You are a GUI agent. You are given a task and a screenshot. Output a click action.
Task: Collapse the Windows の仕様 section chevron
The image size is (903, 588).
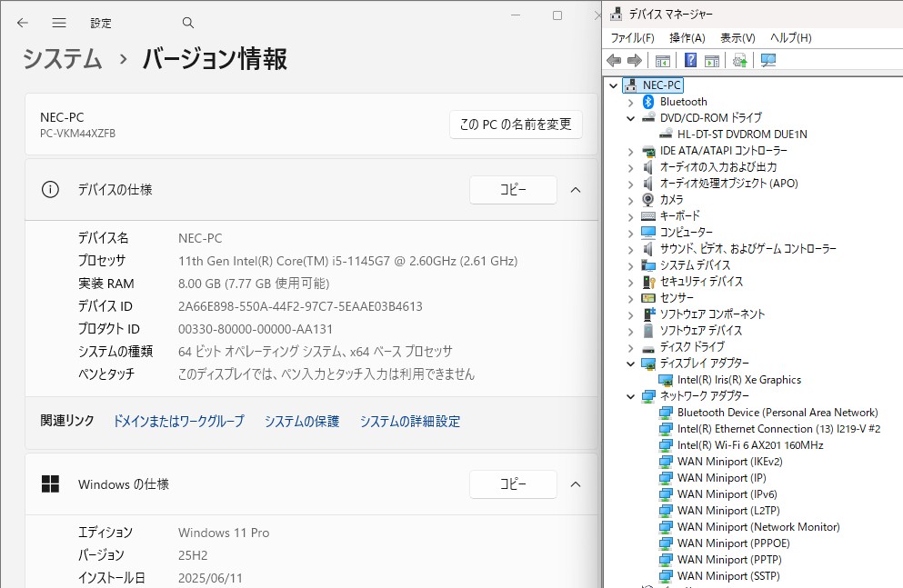[575, 484]
